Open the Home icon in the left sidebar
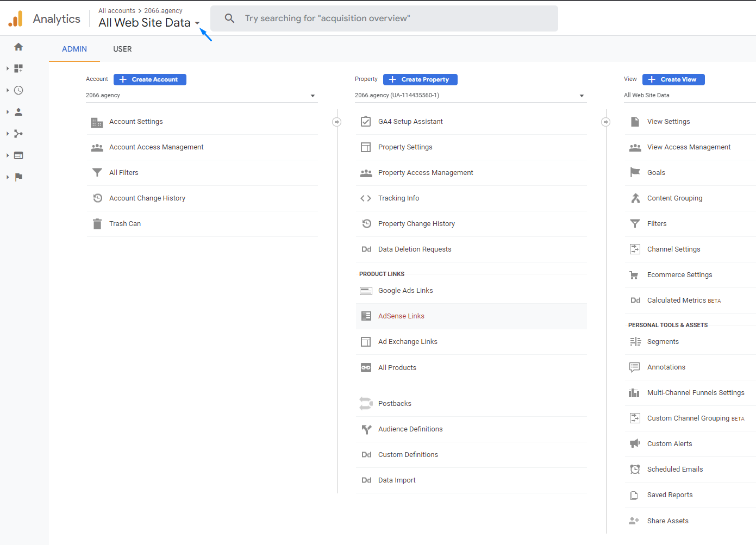Screen dimensions: 756x545 pos(18,47)
